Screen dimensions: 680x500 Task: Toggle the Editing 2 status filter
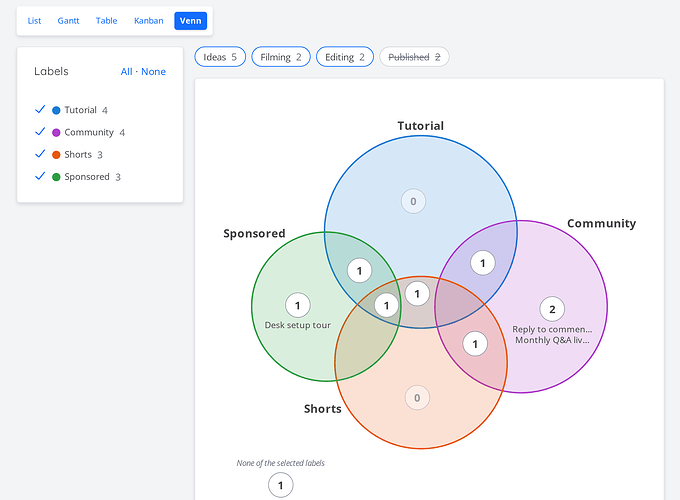(345, 57)
